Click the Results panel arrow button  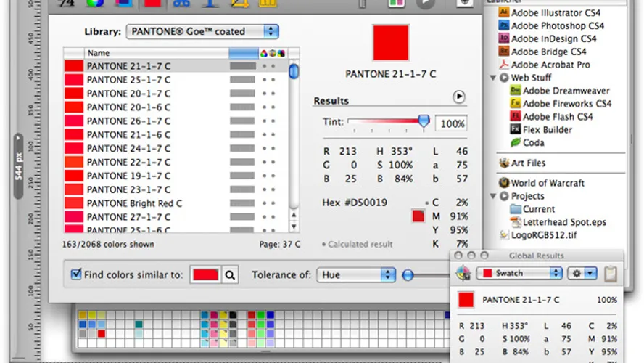[459, 97]
